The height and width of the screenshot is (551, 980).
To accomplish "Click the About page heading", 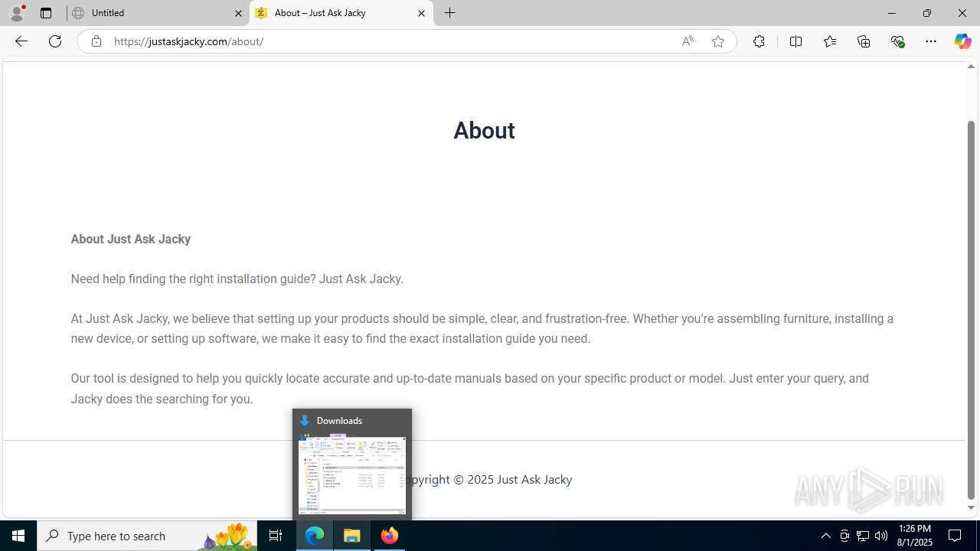I will (484, 131).
